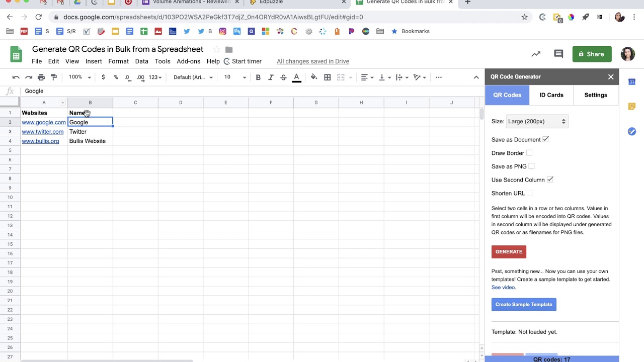Open the text wrapping dropdown
The width and height of the screenshot is (644, 362).
[x=402, y=77]
